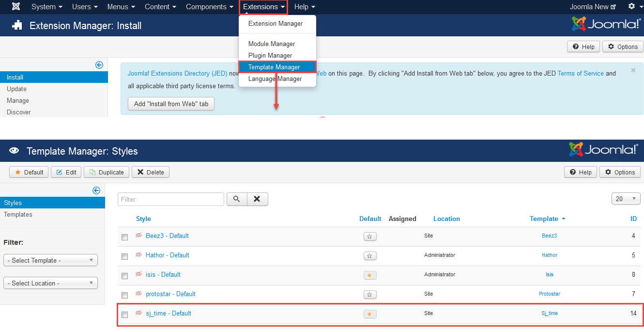Screen dimensions: 644x332
Task: Tick the checkbox for Hathor - Default
Action: pos(124,256)
